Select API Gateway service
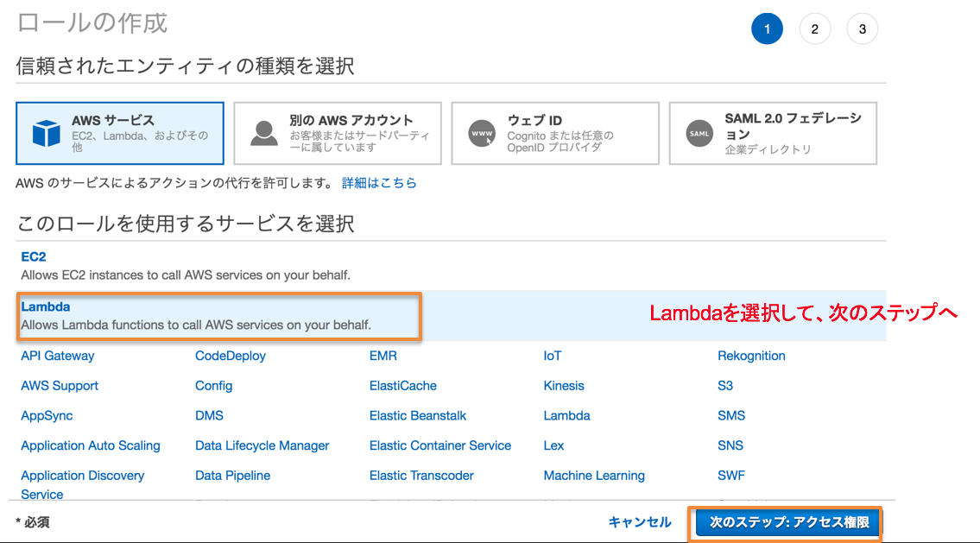980x543 pixels. (x=58, y=356)
